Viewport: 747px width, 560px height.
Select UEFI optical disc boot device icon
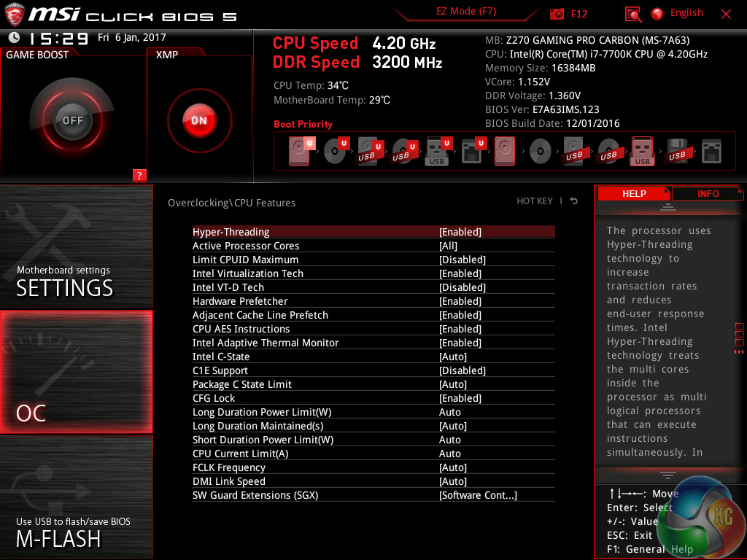(336, 151)
